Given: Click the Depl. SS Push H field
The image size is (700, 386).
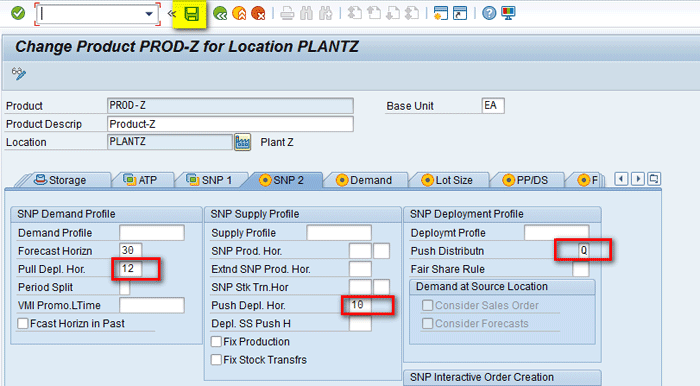Looking at the screenshot, I should point(360,324).
